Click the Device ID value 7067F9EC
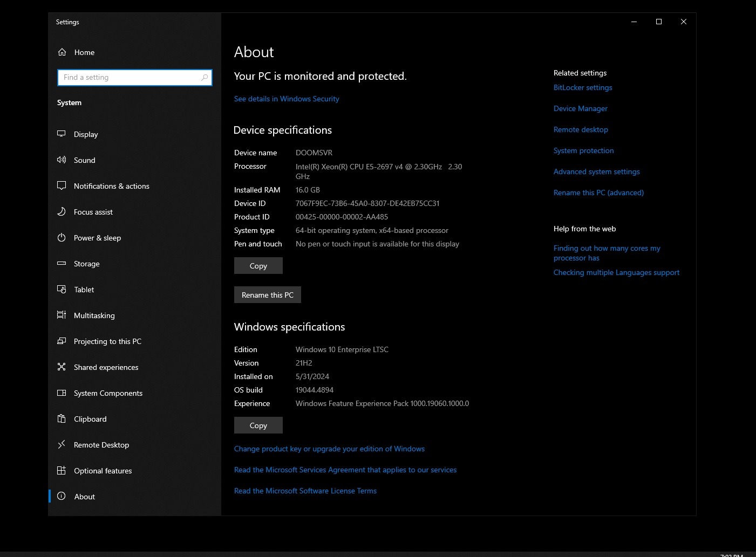 [x=367, y=203]
